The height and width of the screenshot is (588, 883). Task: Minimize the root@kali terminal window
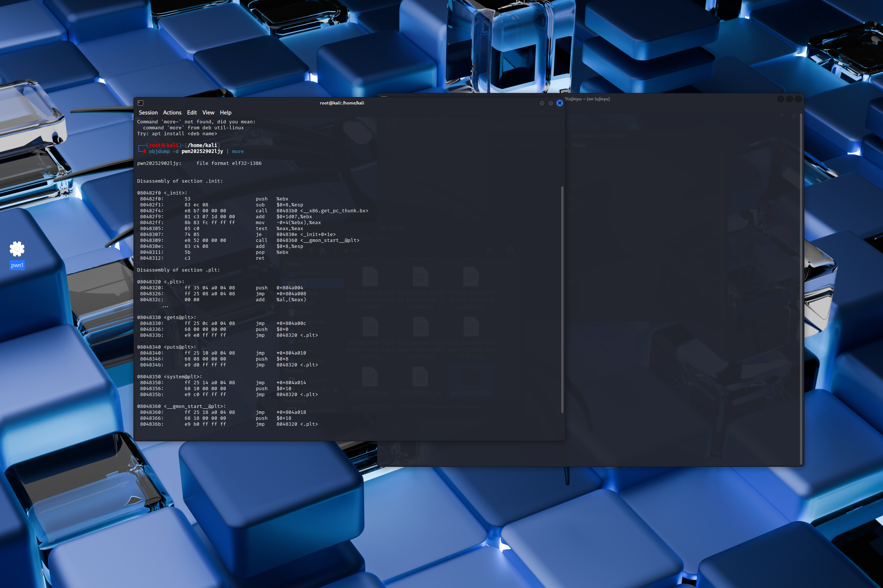(542, 103)
